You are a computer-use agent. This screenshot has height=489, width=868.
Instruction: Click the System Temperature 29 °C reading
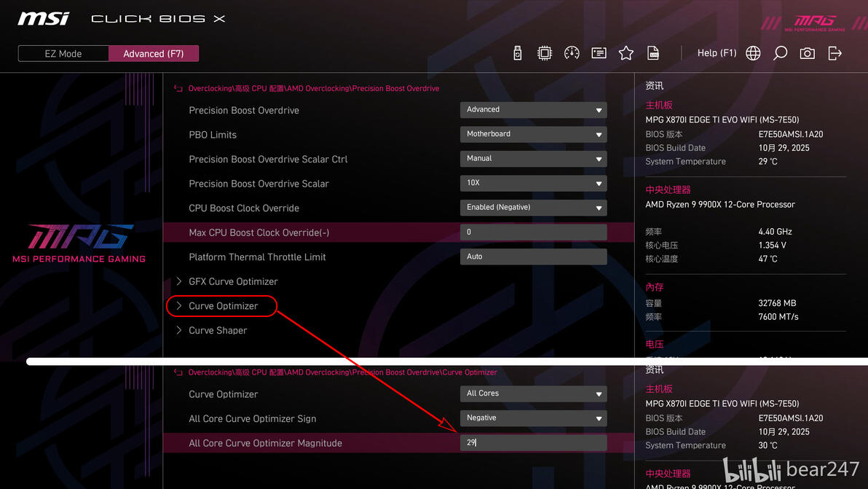tap(768, 161)
